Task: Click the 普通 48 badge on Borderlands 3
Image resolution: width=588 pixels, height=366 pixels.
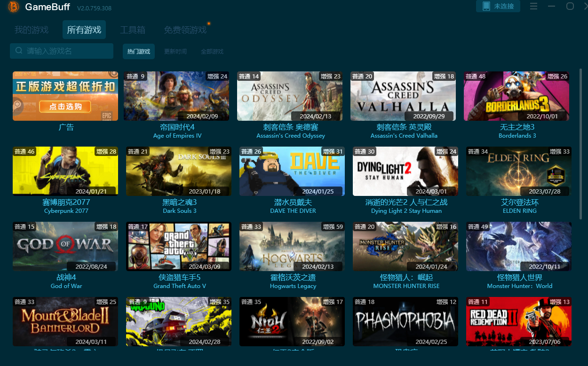Action: (x=476, y=77)
